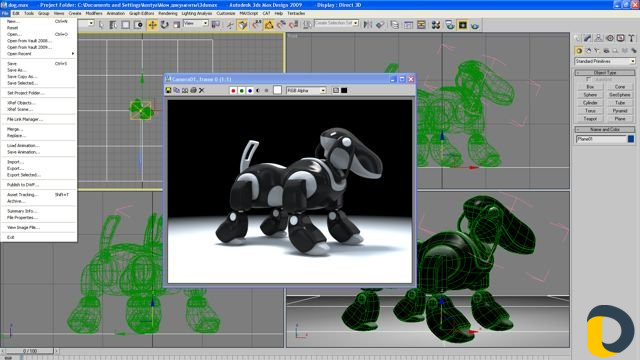Open the RGB Alpha channel dropdown
This screenshot has height=360, width=640.
(306, 91)
